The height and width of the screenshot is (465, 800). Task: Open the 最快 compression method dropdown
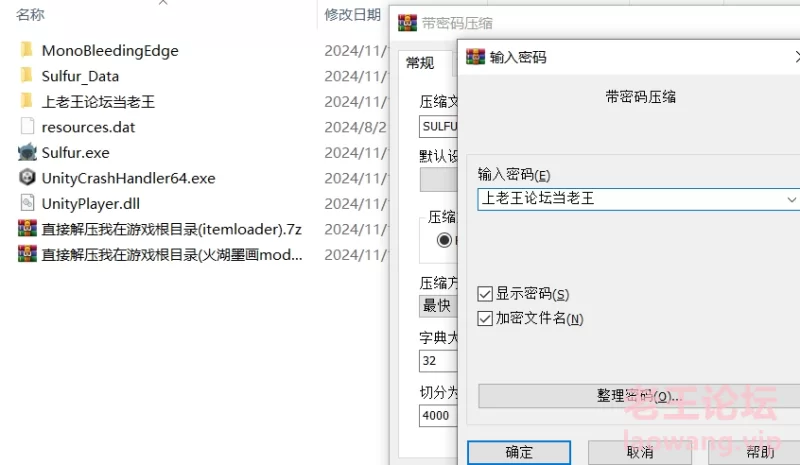[x=438, y=306]
